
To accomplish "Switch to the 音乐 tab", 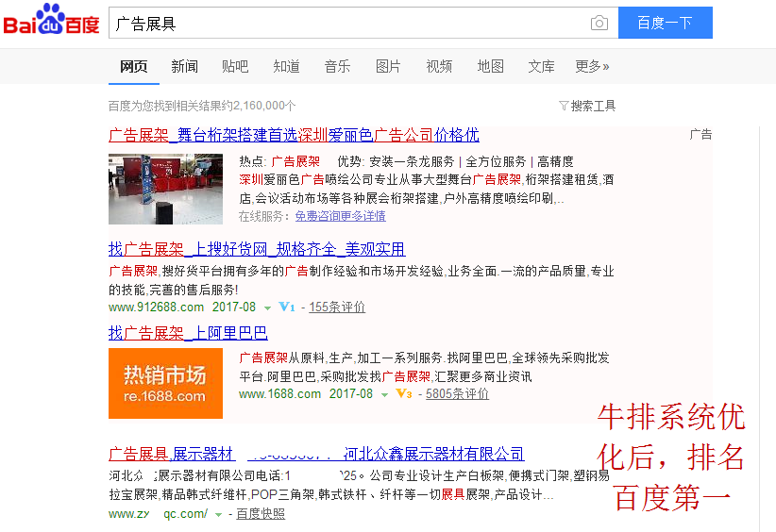I will click(338, 66).
